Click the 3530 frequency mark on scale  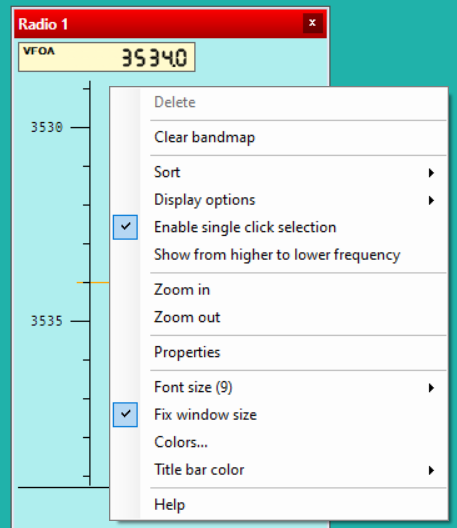[x=47, y=127]
